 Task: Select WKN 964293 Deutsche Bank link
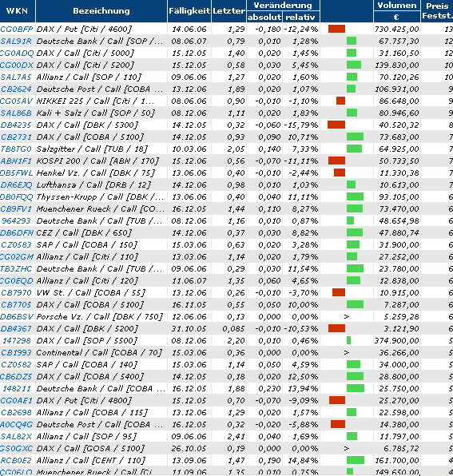(x=17, y=221)
